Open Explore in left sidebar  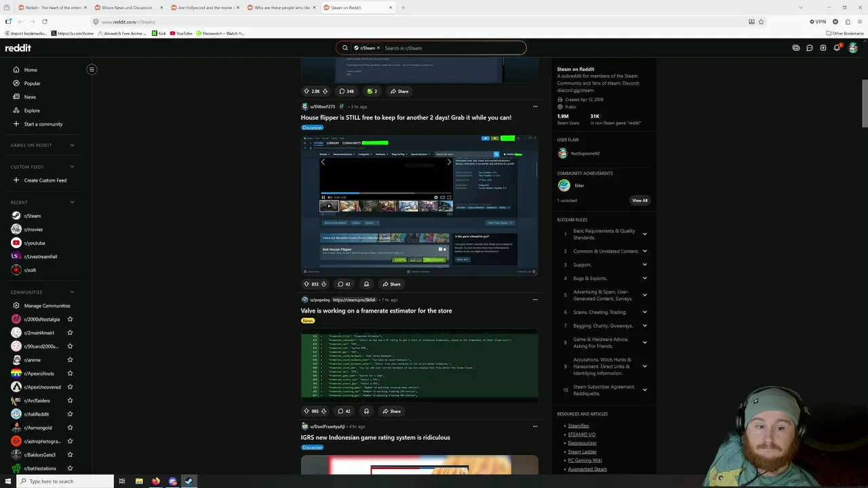[32, 110]
